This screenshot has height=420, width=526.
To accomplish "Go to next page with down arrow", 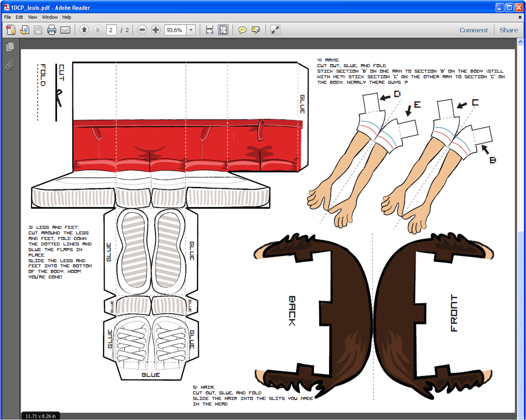I will click(x=98, y=30).
